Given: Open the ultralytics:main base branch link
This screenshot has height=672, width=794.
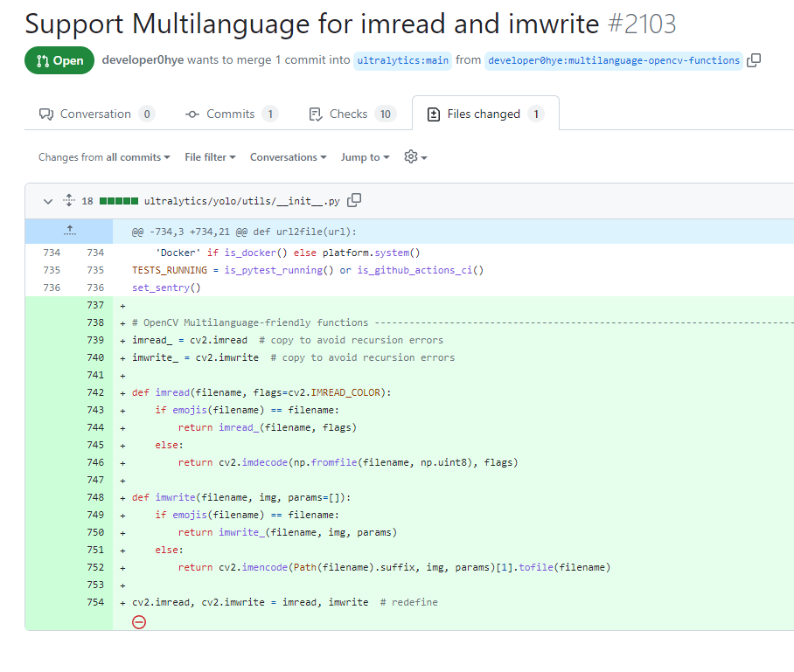Looking at the screenshot, I should click(402, 60).
